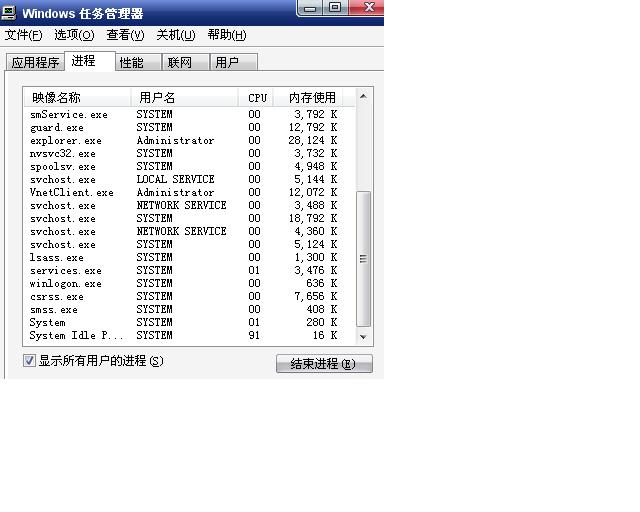640x512 pixels.
Task: Click the 结束进程 button
Action: [x=324, y=363]
